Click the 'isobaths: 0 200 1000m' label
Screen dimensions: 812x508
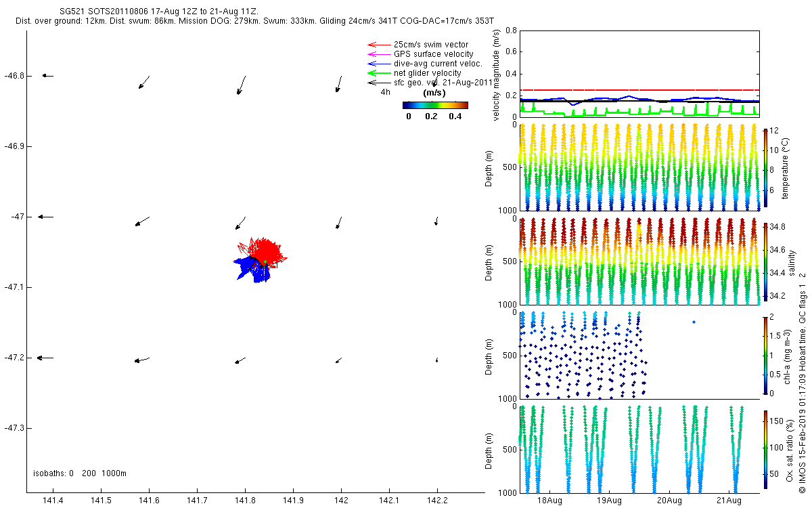point(80,473)
